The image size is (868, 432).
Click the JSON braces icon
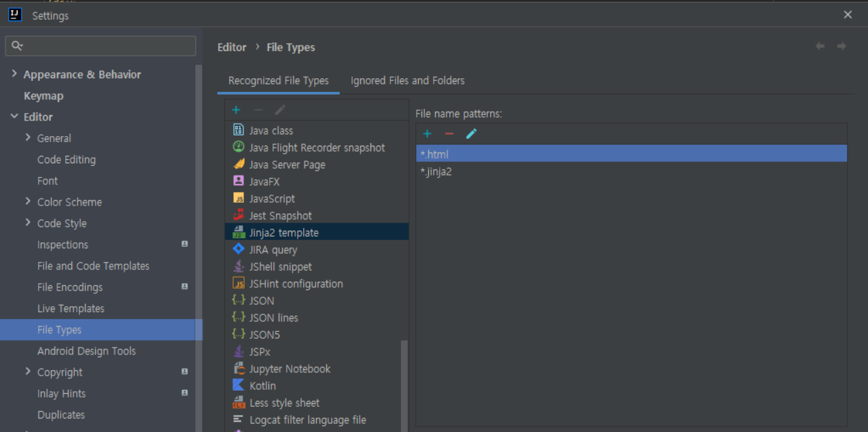click(x=239, y=300)
